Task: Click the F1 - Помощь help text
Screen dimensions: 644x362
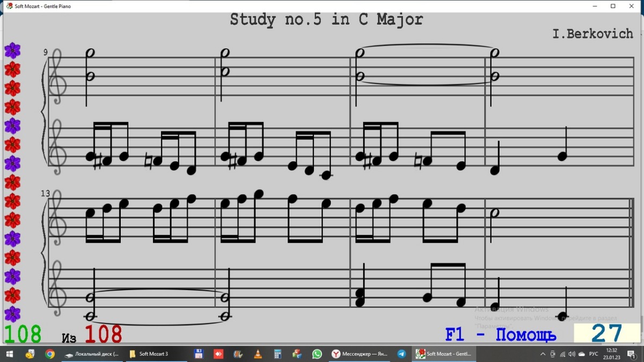Action: click(501, 335)
